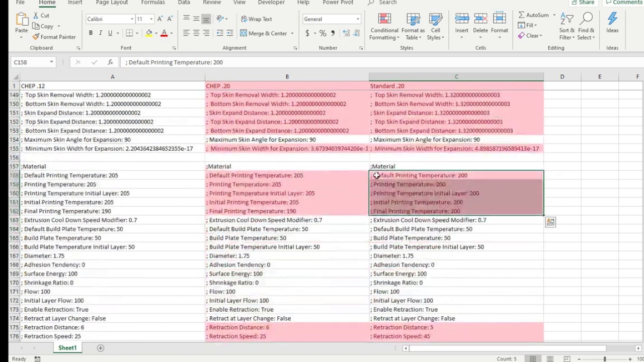Toggle Bold formatting
Screen dimensions: 644x362
coord(91,33)
